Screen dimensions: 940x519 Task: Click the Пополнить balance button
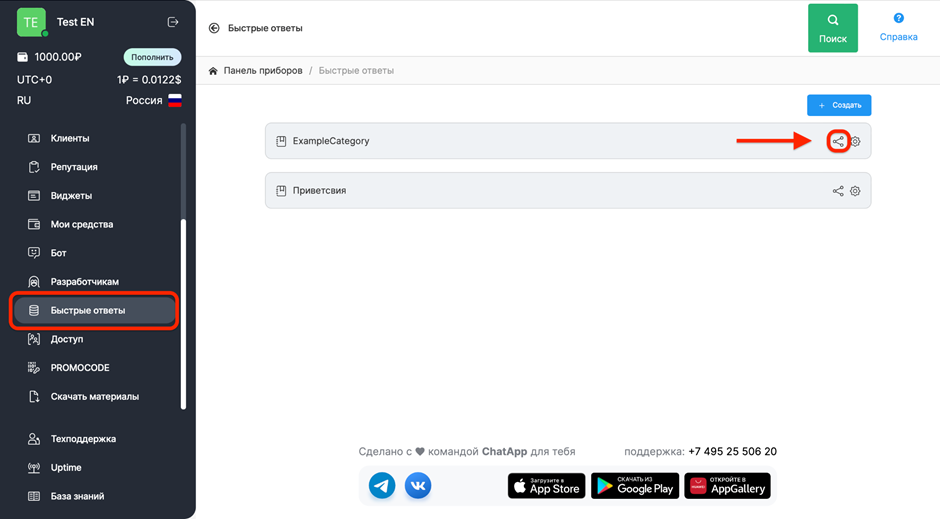tap(152, 57)
